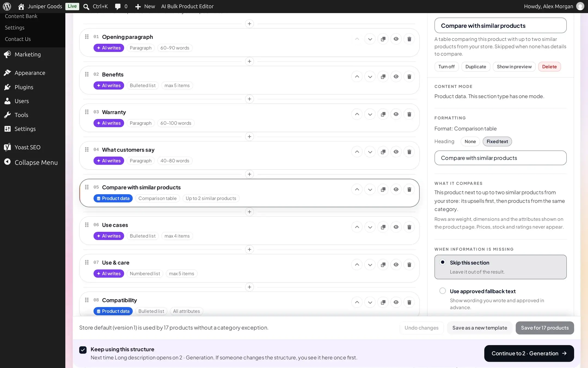Duplicate Compare with similar products row
This screenshot has height=368, width=588.
point(383,189)
